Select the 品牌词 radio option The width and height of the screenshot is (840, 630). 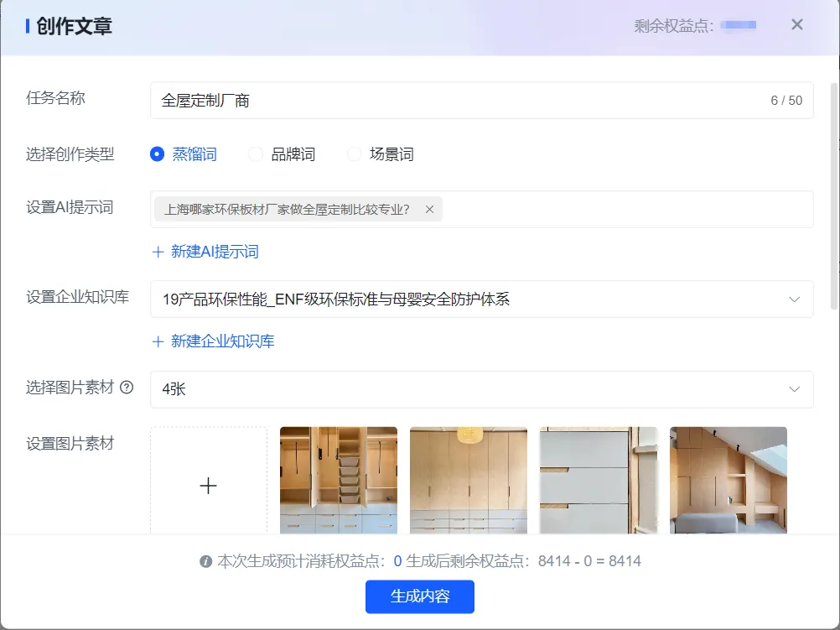click(x=256, y=154)
